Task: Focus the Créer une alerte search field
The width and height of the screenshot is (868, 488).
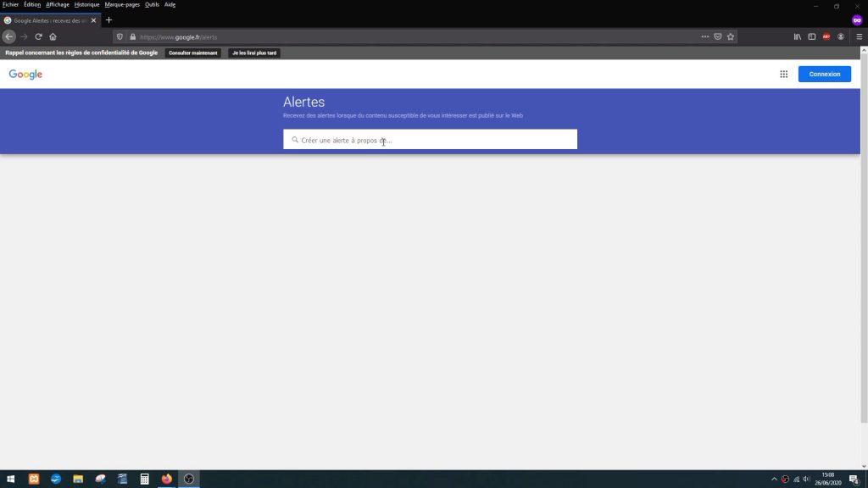Action: pyautogui.click(x=430, y=140)
